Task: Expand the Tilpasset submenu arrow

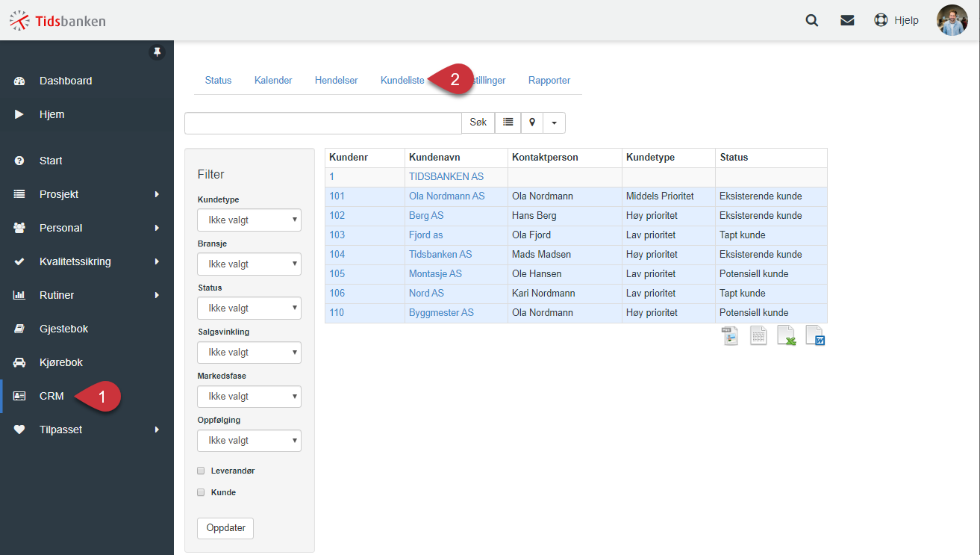Action: click(157, 430)
